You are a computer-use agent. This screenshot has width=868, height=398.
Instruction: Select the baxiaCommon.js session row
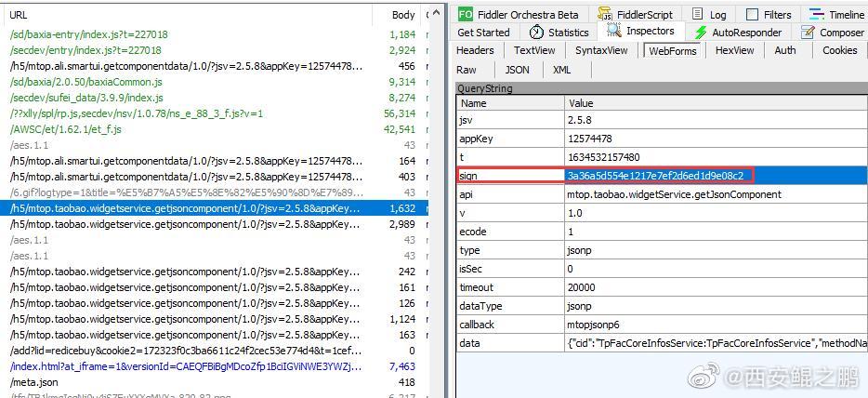click(215, 82)
